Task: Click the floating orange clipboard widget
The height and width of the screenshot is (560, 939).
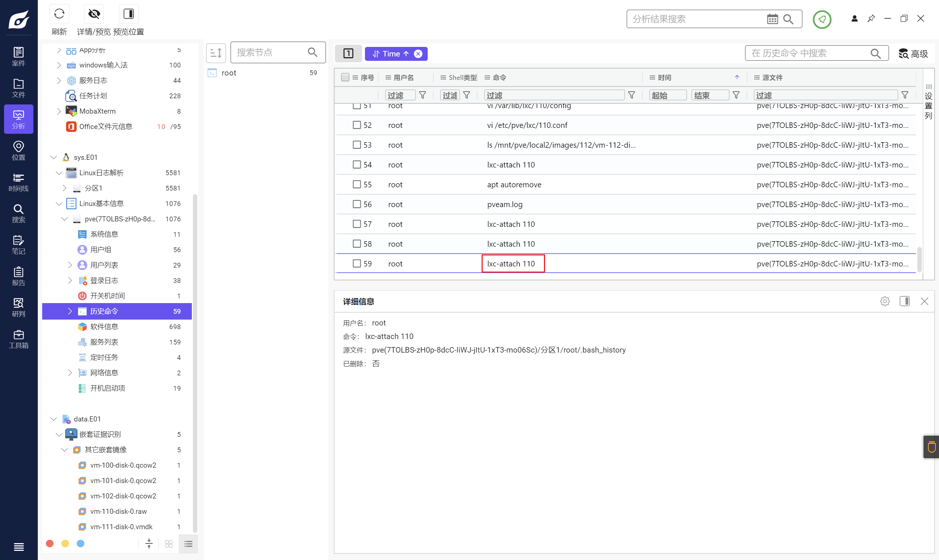Action: 931,447
